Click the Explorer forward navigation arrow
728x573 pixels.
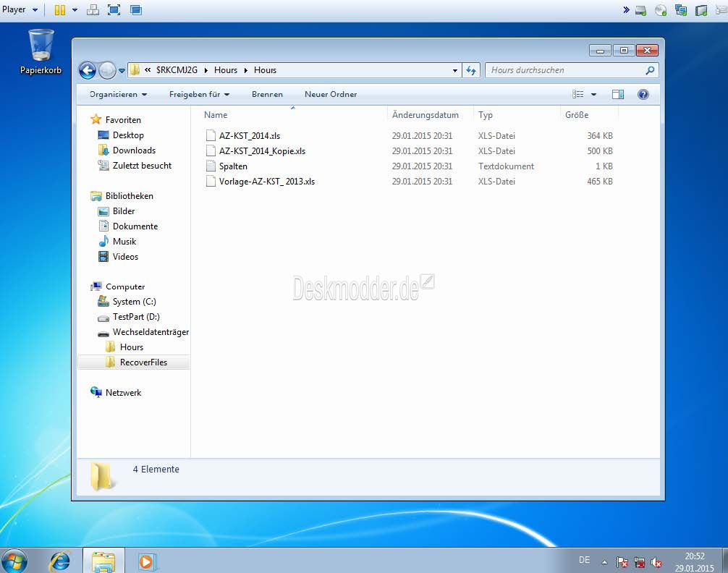[107, 71]
